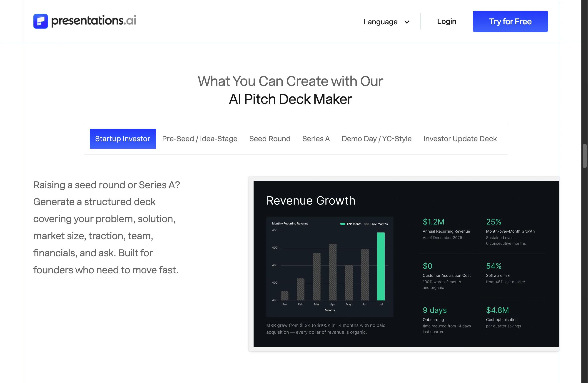The image size is (588, 383).
Task: Click the '6 consecutive months' text
Action: (506, 244)
